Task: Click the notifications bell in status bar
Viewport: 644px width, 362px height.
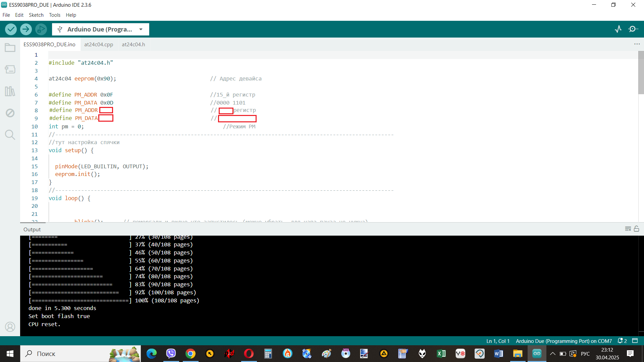Action: pos(622,341)
